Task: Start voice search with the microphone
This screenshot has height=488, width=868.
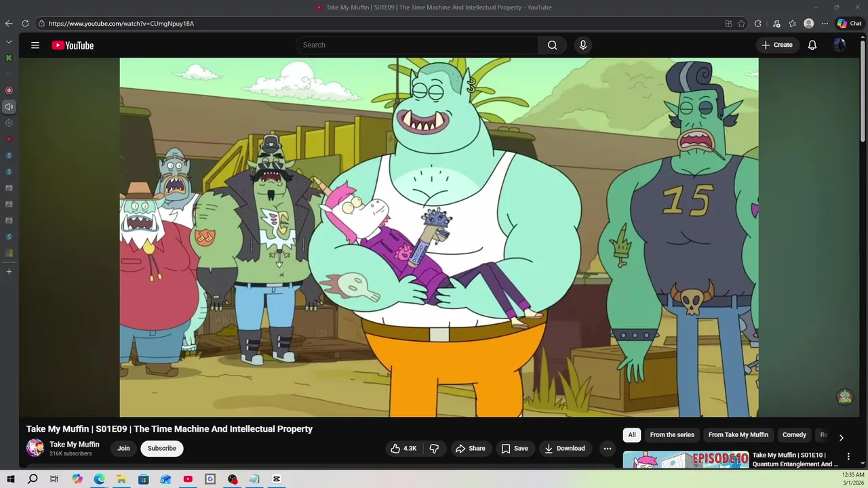Action: [583, 45]
